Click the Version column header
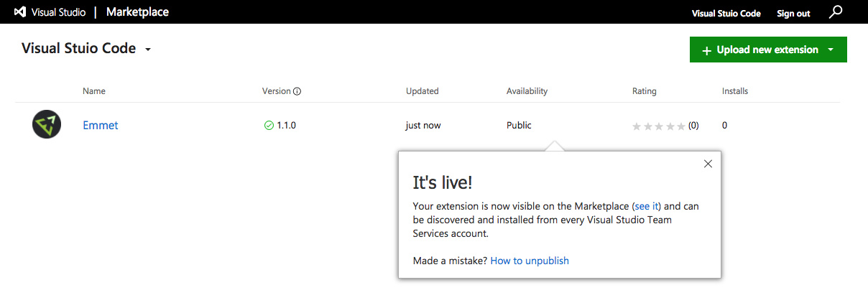The width and height of the screenshot is (868, 308). click(277, 91)
